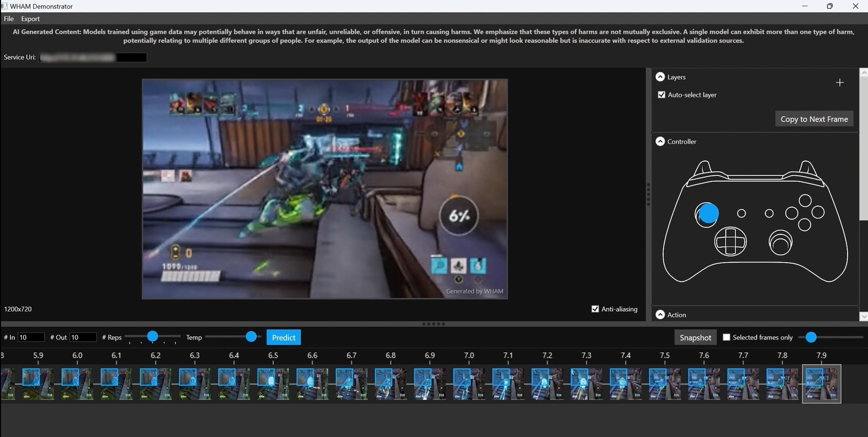Image resolution: width=868 pixels, height=437 pixels.
Task: Click the top face button on controller
Action: tap(805, 200)
